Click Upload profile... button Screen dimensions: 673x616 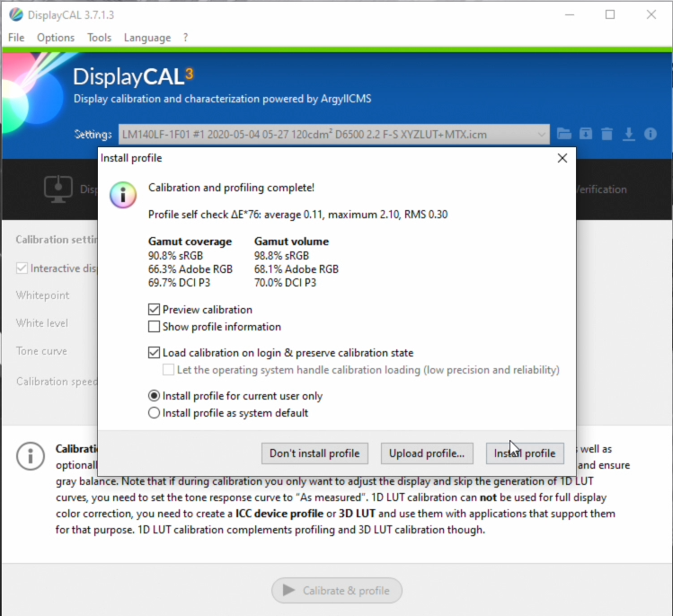pyautogui.click(x=427, y=453)
